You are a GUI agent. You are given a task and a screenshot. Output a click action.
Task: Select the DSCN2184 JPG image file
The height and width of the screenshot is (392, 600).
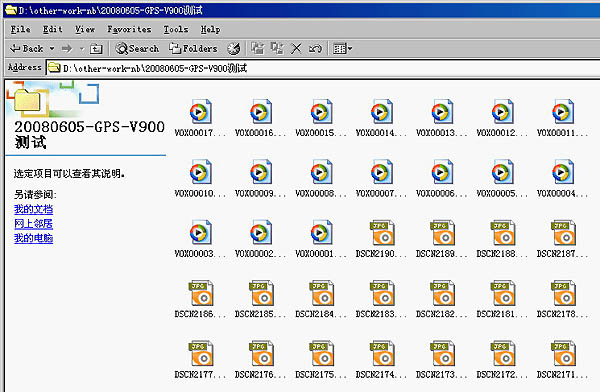point(321,299)
